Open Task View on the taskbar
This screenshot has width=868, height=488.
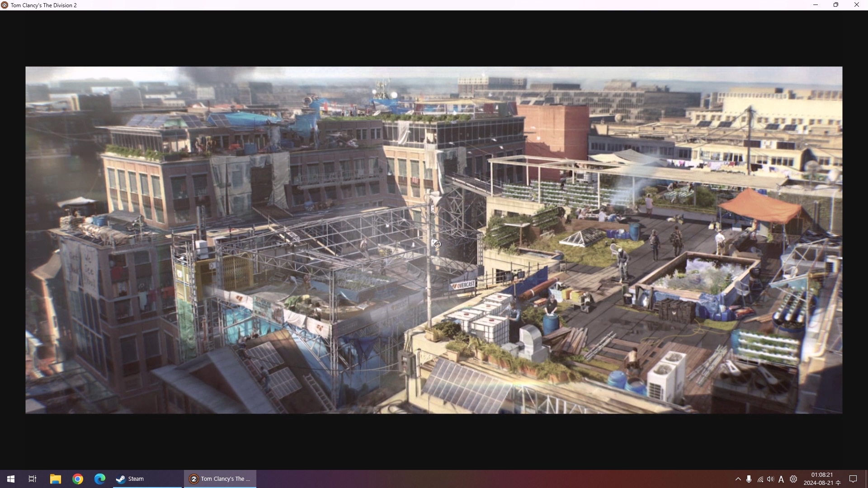(x=33, y=479)
